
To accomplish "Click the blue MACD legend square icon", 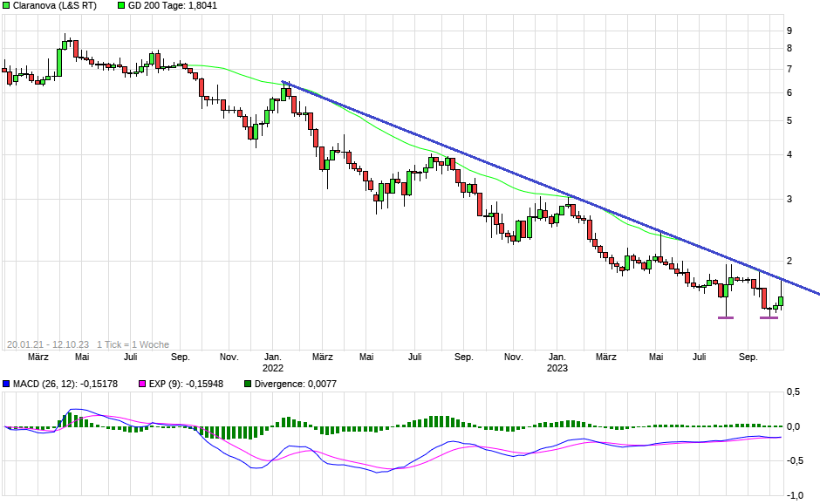I will (6, 382).
